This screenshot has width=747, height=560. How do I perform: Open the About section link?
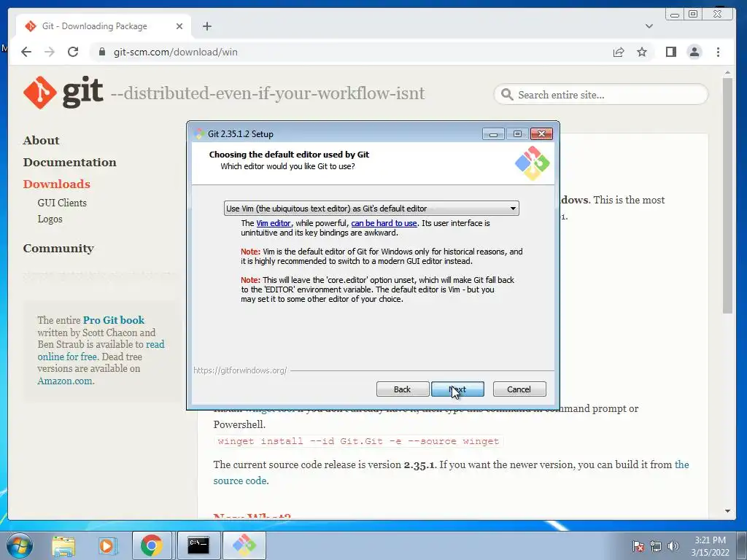point(42,141)
